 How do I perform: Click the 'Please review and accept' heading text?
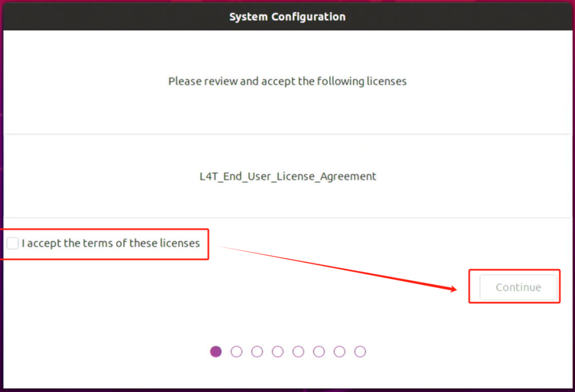(x=287, y=81)
